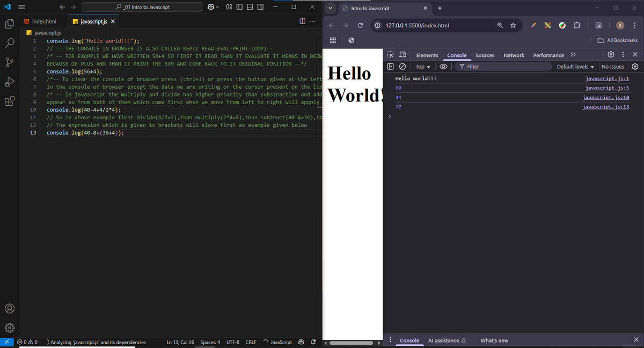Image resolution: width=644 pixels, height=348 pixels.
Task: Toggle the bottom panel in VS Code
Action: coord(250,7)
